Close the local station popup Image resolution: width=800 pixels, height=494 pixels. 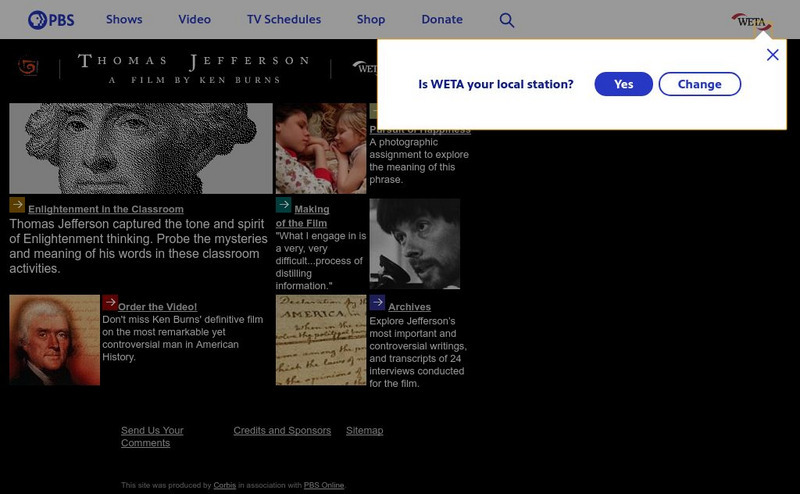[x=772, y=55]
